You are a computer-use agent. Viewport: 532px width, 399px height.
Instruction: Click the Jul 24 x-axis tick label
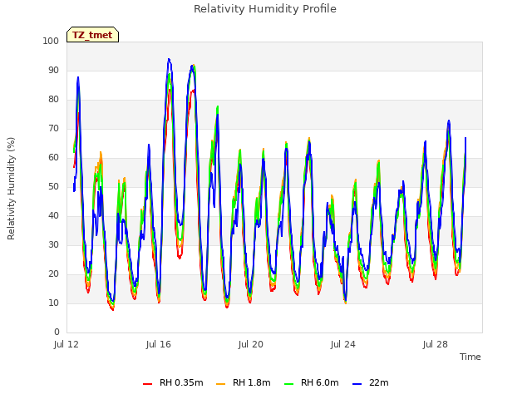(x=343, y=344)
